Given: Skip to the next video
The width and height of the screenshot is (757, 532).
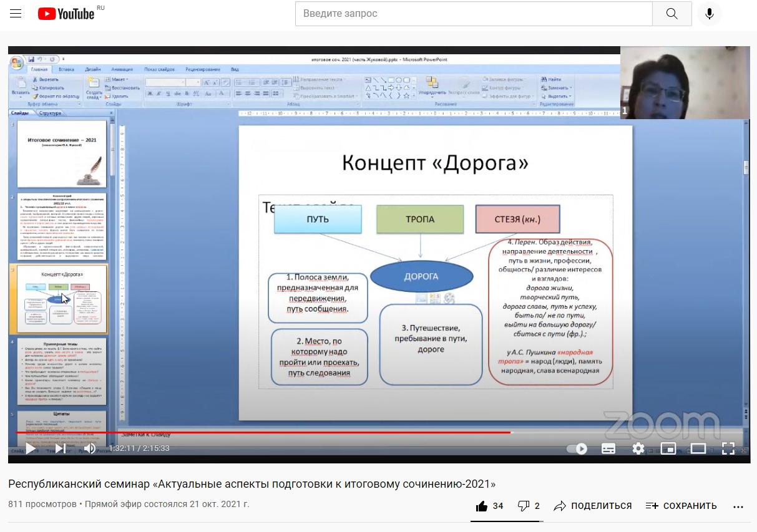Looking at the screenshot, I should point(61,448).
